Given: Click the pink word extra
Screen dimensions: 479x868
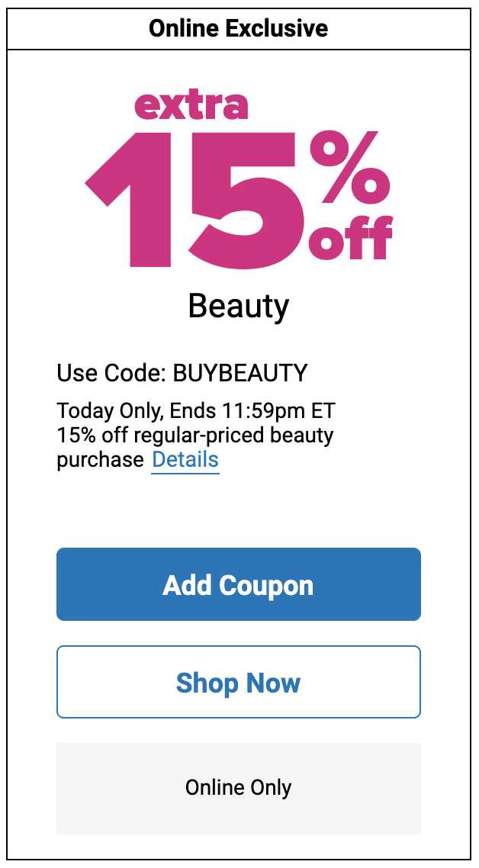Looking at the screenshot, I should pyautogui.click(x=191, y=106).
